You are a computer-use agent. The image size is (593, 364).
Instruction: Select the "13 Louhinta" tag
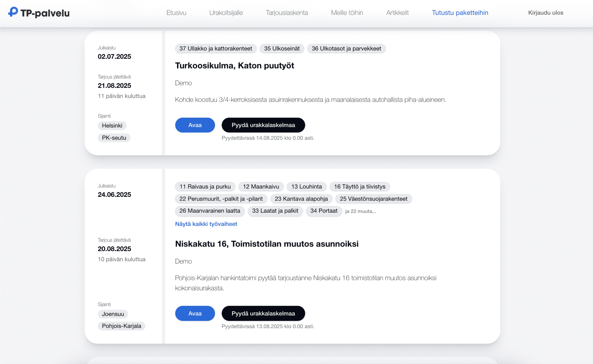[306, 187]
